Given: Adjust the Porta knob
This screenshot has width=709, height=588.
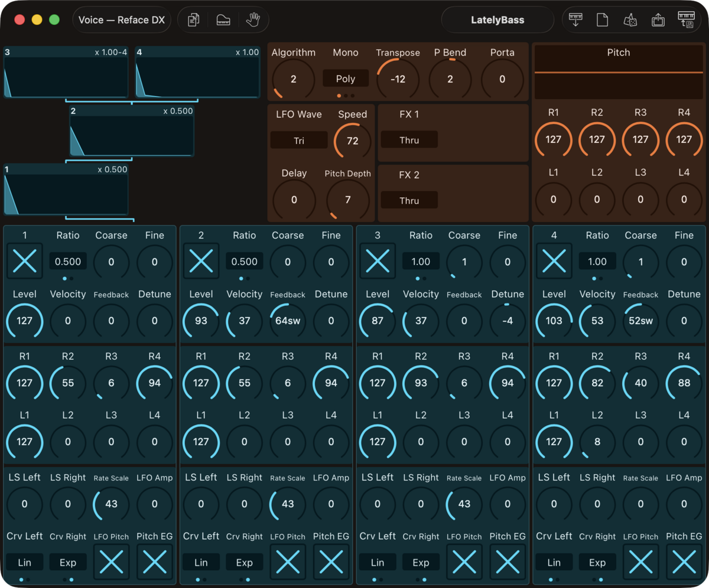Looking at the screenshot, I should [502, 79].
